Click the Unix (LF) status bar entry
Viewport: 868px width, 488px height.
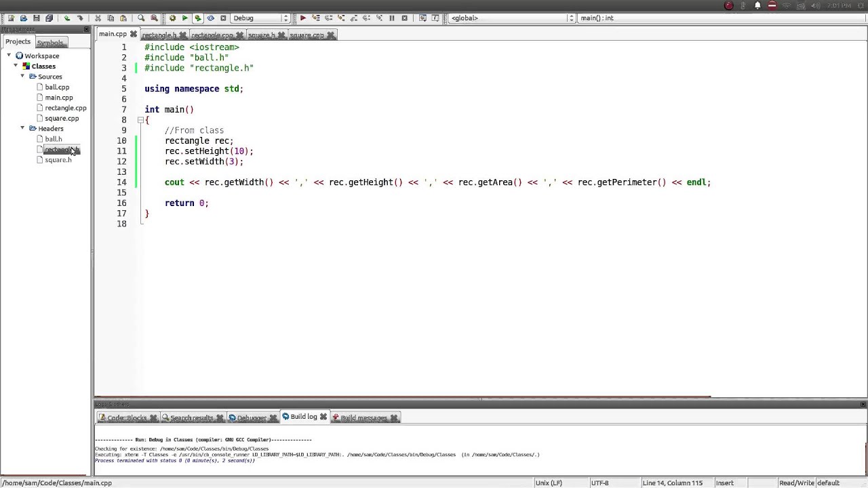(549, 483)
